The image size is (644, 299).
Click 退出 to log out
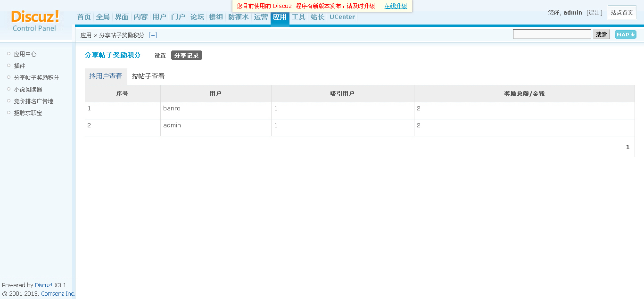(594, 13)
